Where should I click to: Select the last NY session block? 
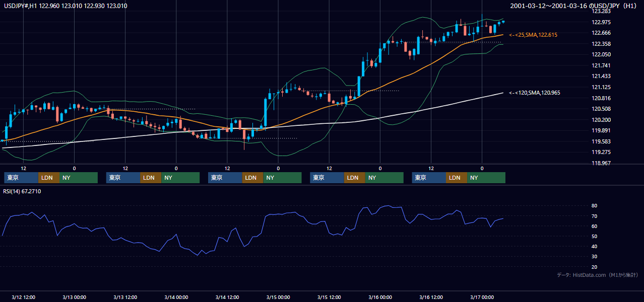[x=486, y=178]
